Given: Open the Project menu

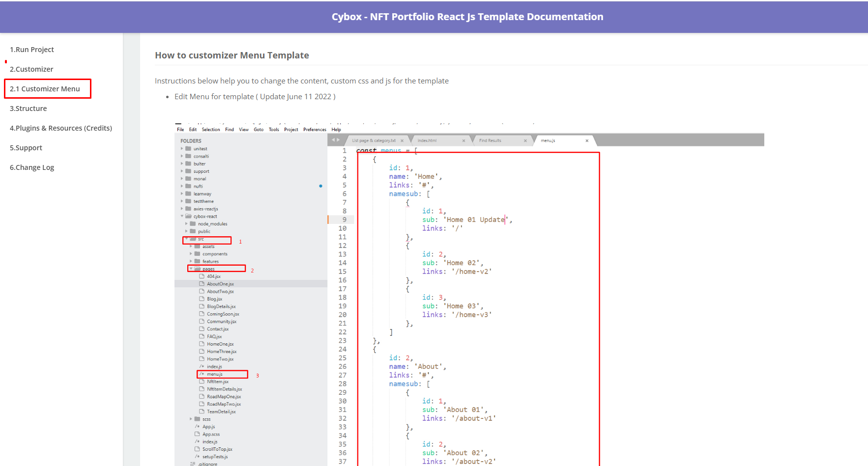Looking at the screenshot, I should click(x=291, y=130).
